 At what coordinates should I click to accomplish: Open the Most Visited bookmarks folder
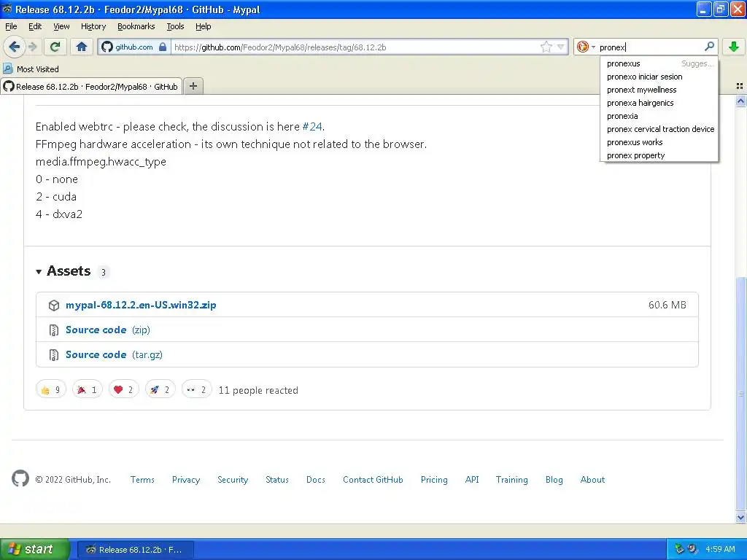click(31, 69)
